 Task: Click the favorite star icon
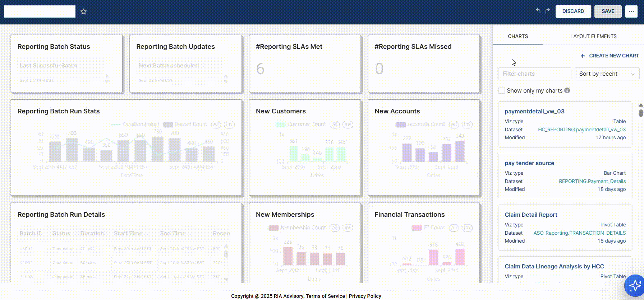point(83,11)
